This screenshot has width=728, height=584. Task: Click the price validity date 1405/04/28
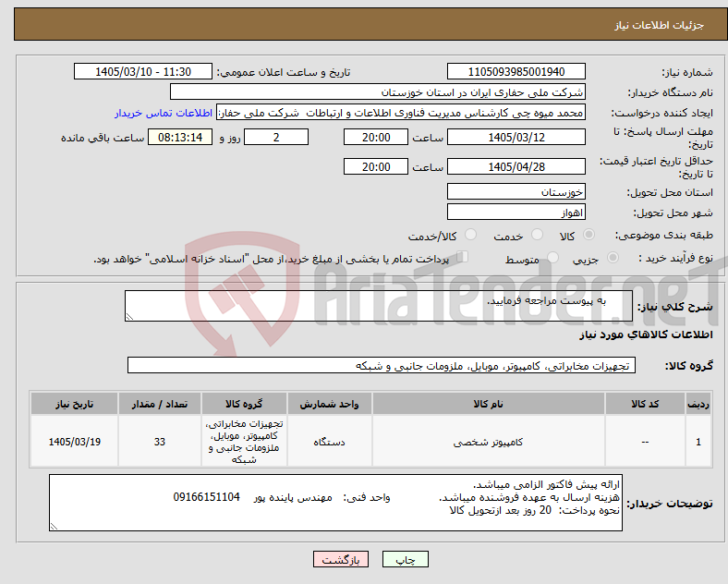516,166
